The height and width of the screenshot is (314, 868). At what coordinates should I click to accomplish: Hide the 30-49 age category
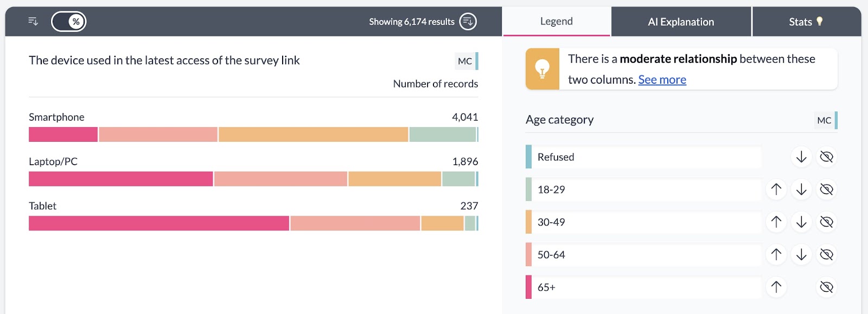[x=826, y=222]
